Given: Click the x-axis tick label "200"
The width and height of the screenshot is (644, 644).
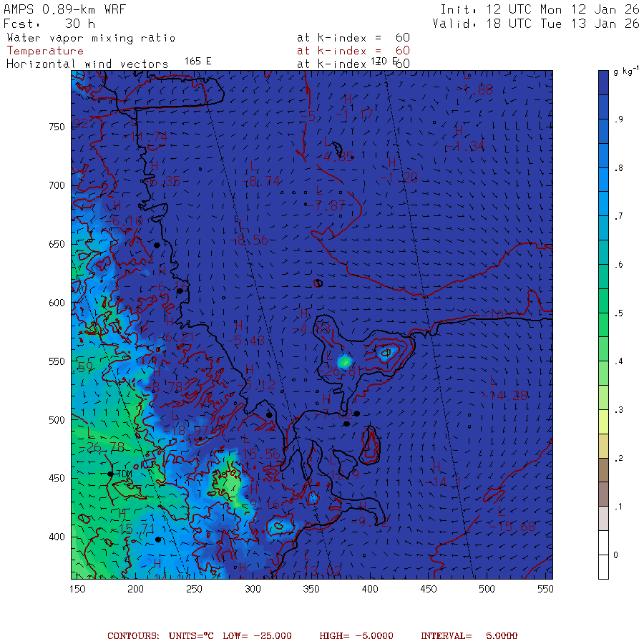Looking at the screenshot, I should [x=135, y=589].
